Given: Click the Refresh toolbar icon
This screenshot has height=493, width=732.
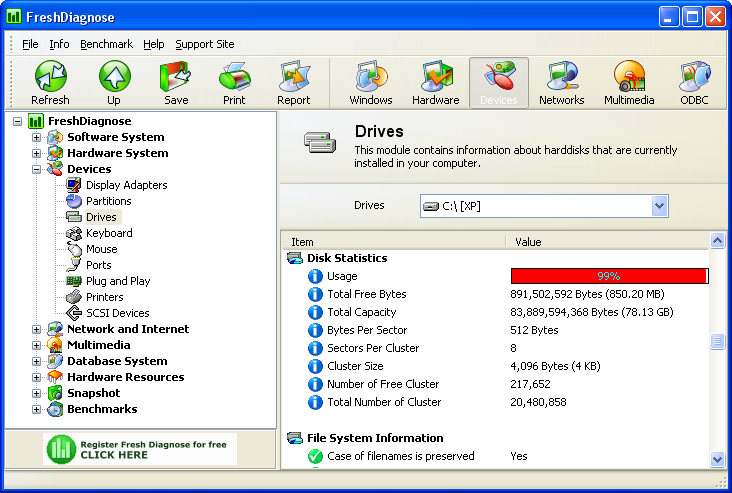Looking at the screenshot, I should click(x=50, y=76).
